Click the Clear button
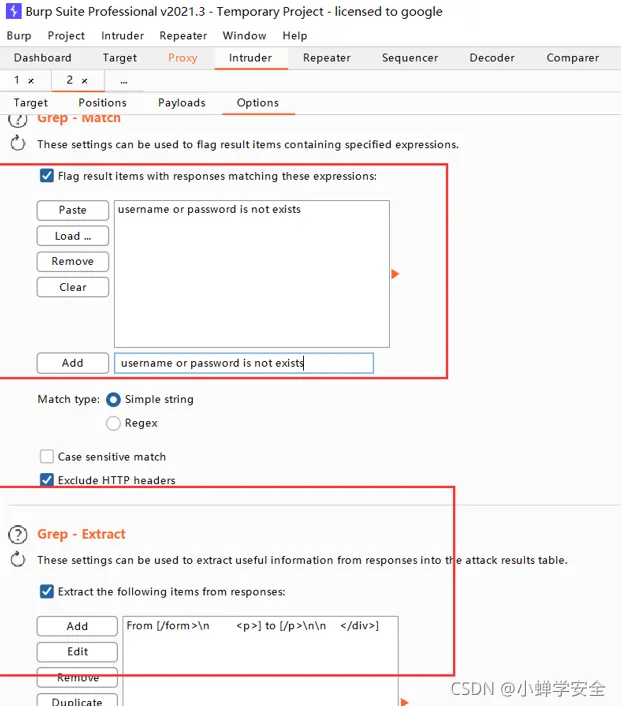Image resolution: width=621 pixels, height=706 pixels. pos(73,287)
